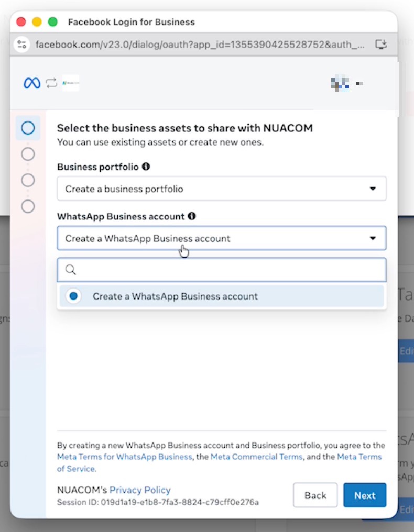
Task: Select the fourth step circle in sidebar
Action: [x=28, y=206]
